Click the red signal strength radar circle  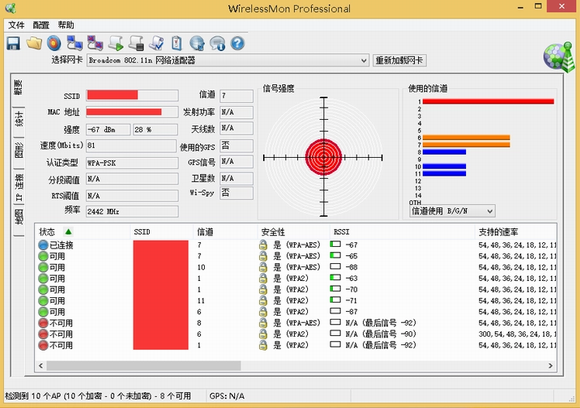[324, 157]
